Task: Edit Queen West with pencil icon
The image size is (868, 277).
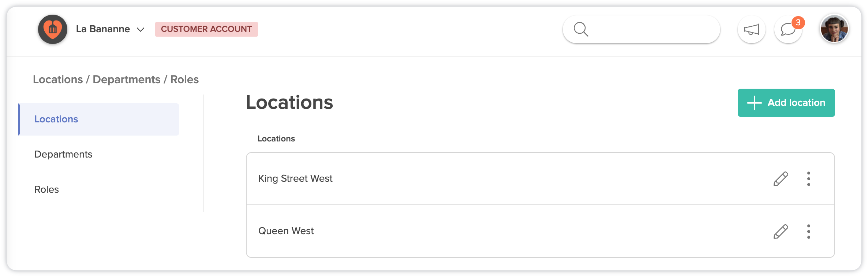Action: [781, 232]
